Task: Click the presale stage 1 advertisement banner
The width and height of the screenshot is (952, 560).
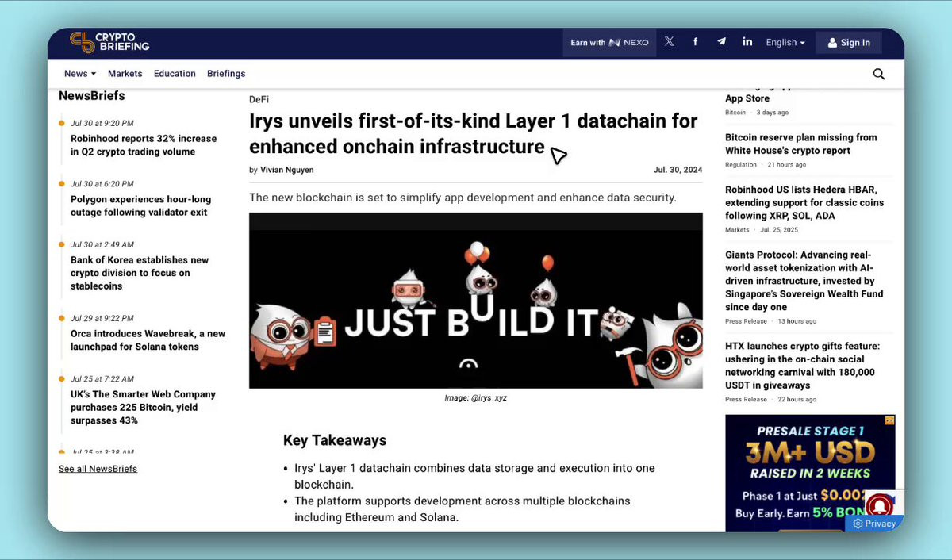Action: pos(810,473)
